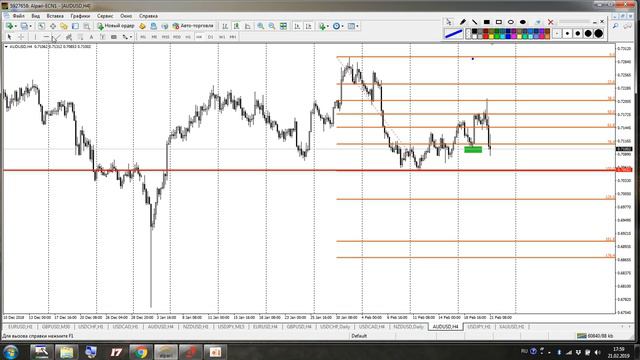The width and height of the screenshot is (640, 360).
Task: Choose hollow rectangle shape in drawing panel
Action: [499, 22]
